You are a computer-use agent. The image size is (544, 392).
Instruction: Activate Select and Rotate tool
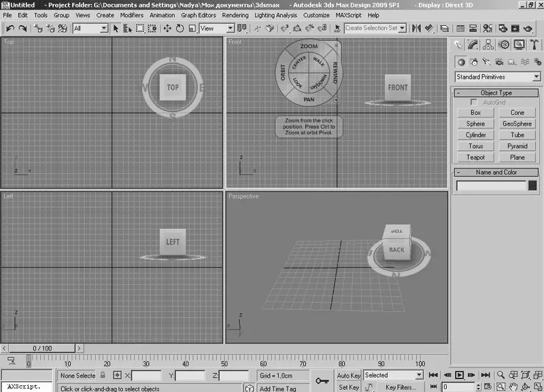coord(180,29)
